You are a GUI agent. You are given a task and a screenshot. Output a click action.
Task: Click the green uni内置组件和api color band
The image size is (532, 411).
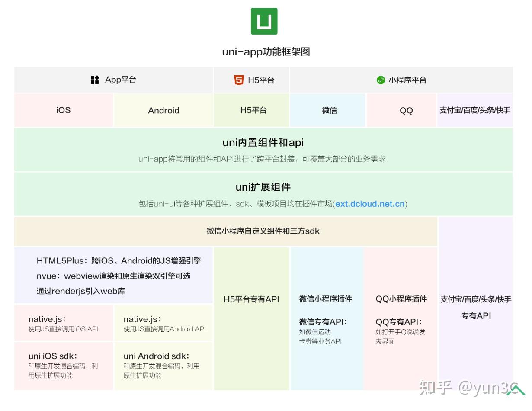click(263, 149)
